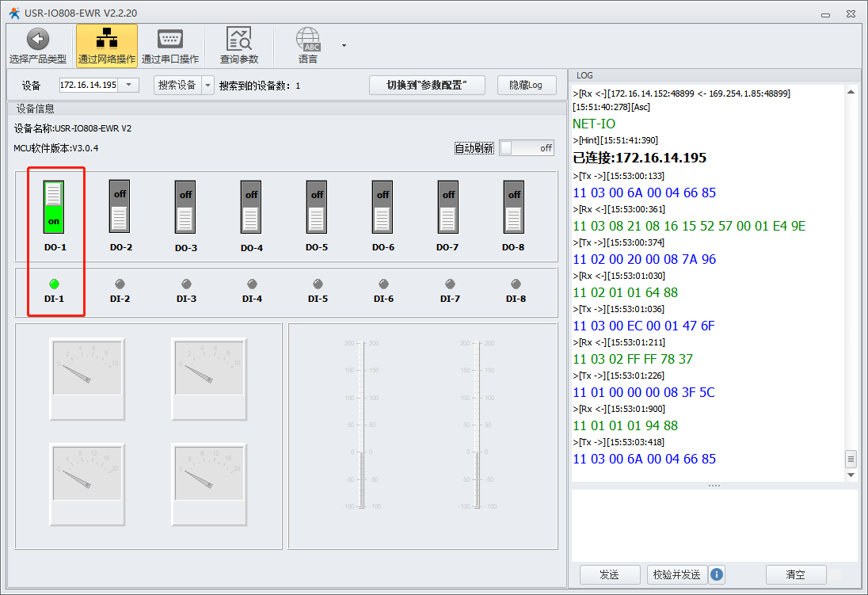Click the 发送 send button

pyautogui.click(x=610, y=574)
